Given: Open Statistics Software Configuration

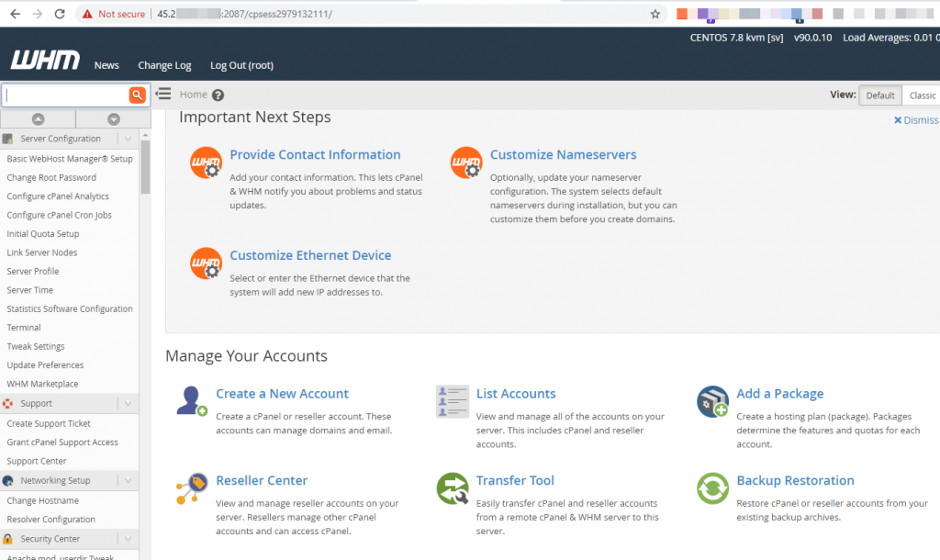Looking at the screenshot, I should [x=70, y=308].
